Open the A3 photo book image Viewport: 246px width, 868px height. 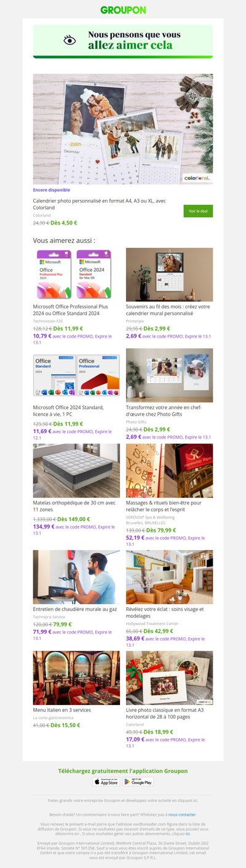click(x=169, y=678)
